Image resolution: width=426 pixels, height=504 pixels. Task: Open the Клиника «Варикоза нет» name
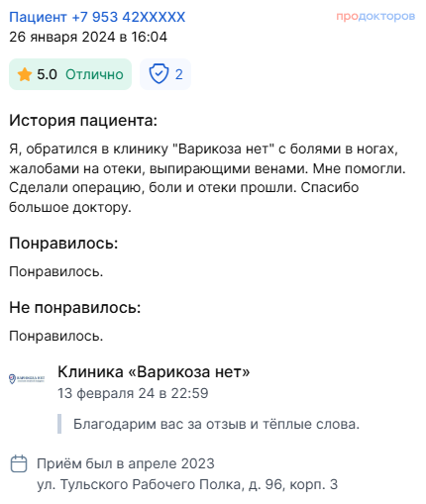click(x=154, y=372)
